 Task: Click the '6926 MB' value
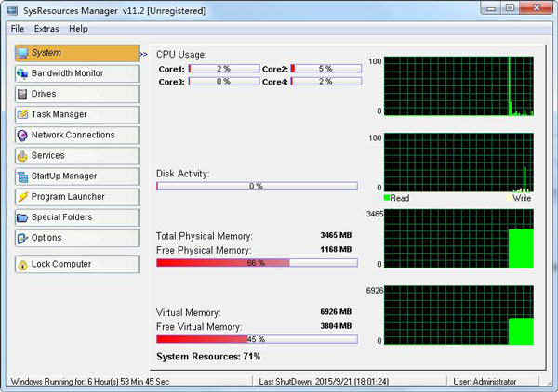336,312
